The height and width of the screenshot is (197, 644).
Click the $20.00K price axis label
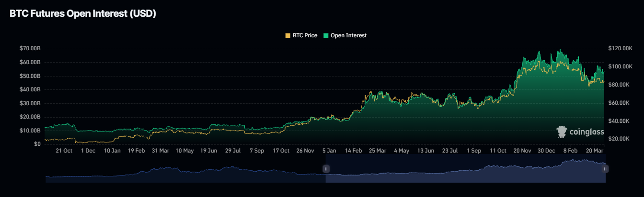pyautogui.click(x=619, y=139)
